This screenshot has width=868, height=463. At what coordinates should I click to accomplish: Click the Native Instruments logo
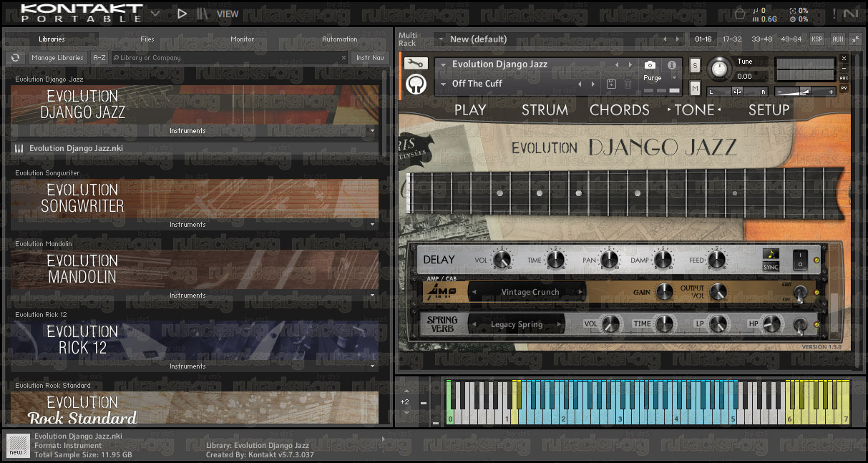[x=850, y=13]
